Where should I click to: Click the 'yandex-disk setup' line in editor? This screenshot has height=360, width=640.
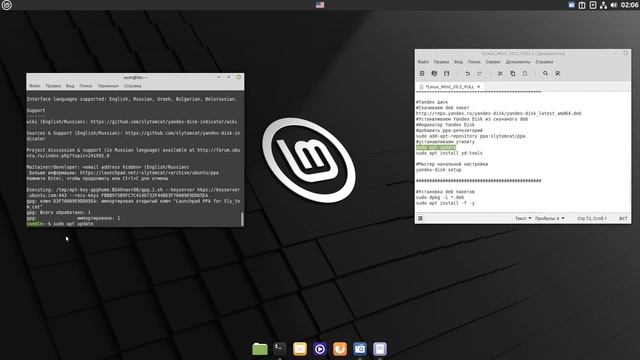[438, 170]
